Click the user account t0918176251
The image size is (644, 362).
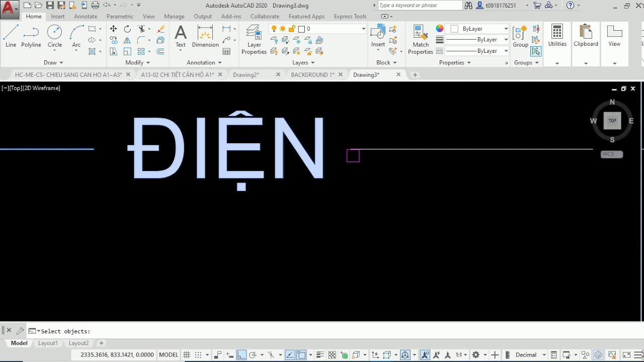502,6
